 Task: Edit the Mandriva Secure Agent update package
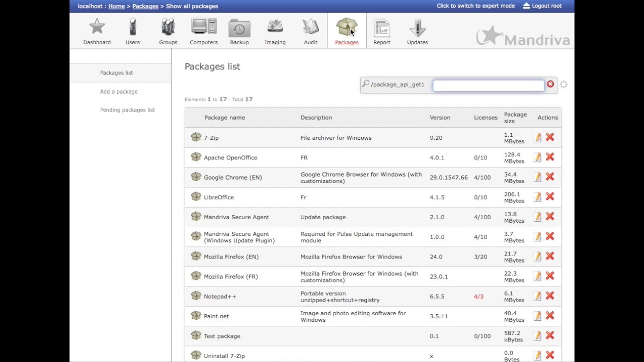tap(537, 217)
